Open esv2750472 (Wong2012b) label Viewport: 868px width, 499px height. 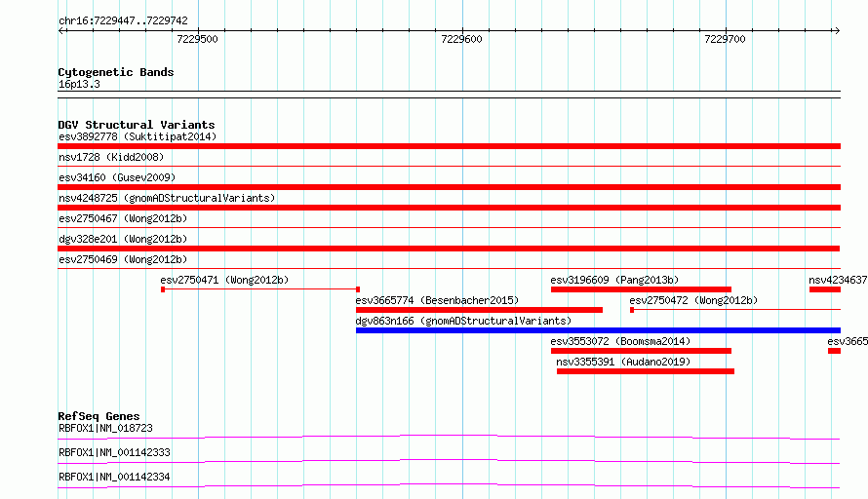click(693, 300)
